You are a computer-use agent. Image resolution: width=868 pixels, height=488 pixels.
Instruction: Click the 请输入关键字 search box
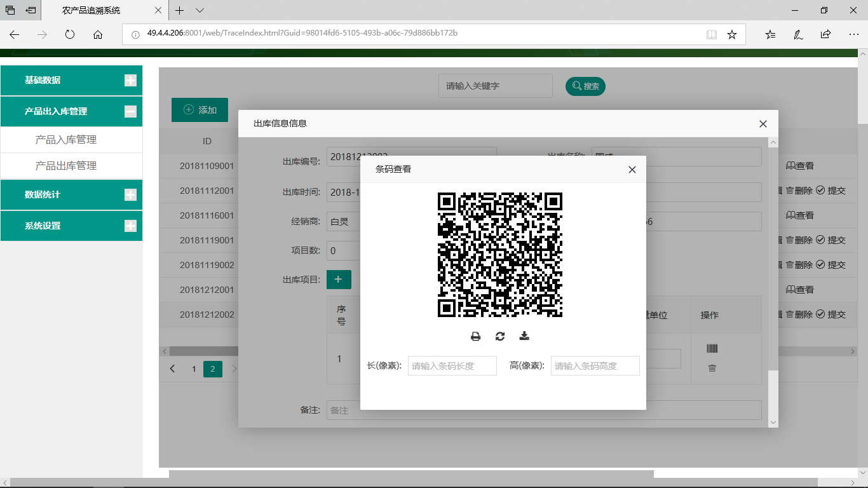pyautogui.click(x=496, y=86)
